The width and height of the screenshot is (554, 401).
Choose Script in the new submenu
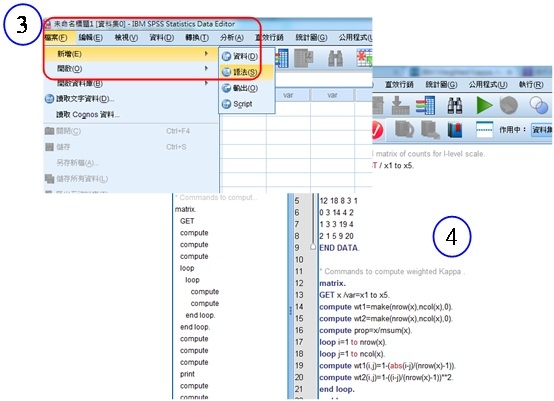click(247, 104)
